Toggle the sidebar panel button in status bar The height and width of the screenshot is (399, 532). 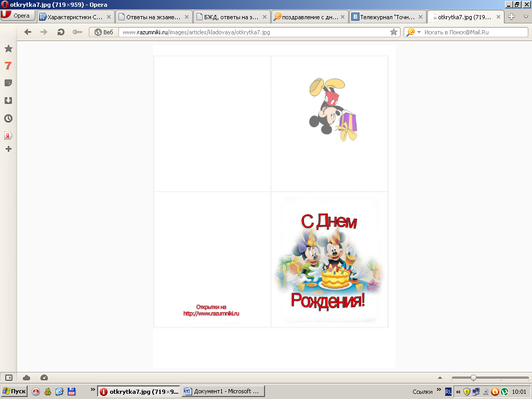[x=8, y=378]
